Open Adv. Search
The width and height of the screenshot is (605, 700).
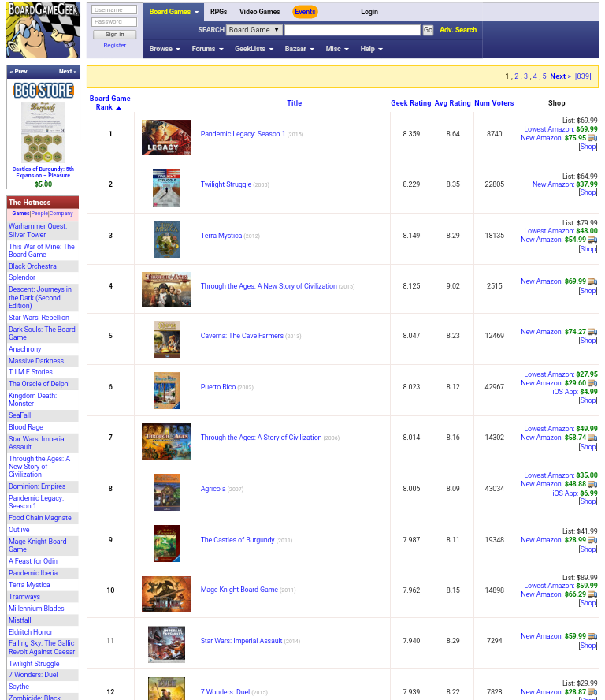tap(458, 30)
